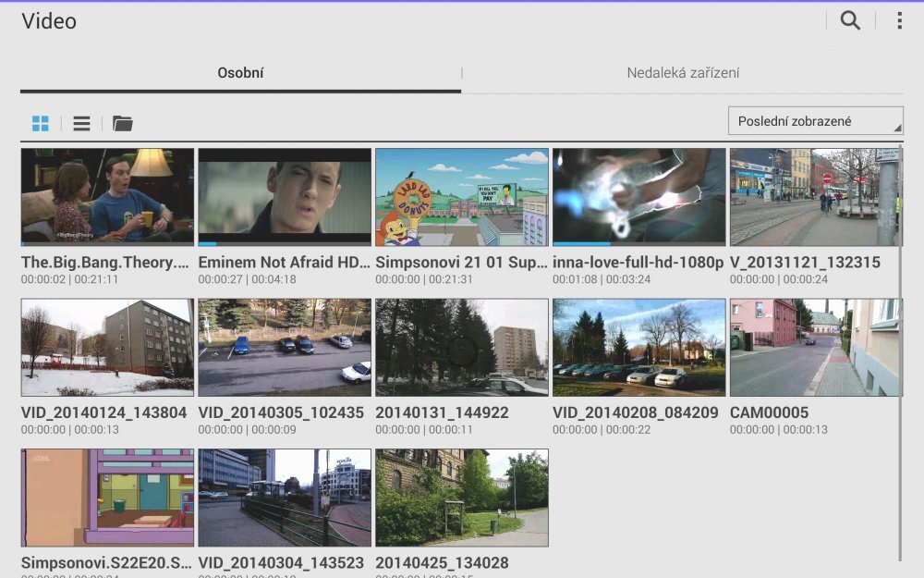The image size is (924, 578).
Task: Open VID_20140305_102435 parking lot clip
Action: point(284,347)
